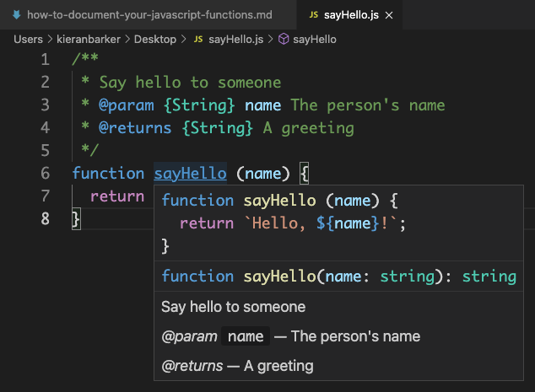The image size is (535, 392).
Task: Click the comment opener '/**' on line 1
Action: (85, 59)
